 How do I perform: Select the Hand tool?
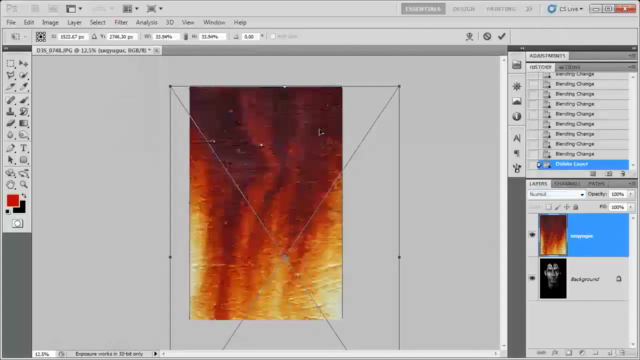(x=11, y=184)
